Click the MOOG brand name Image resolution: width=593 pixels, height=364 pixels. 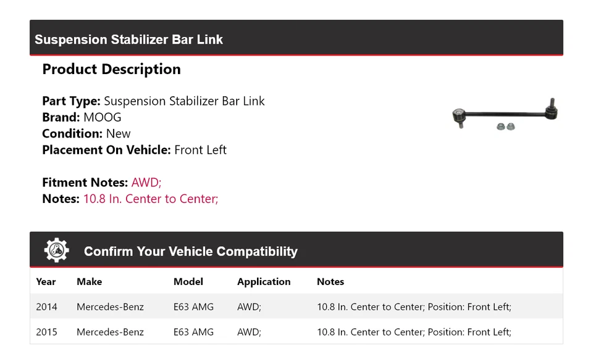[103, 117]
